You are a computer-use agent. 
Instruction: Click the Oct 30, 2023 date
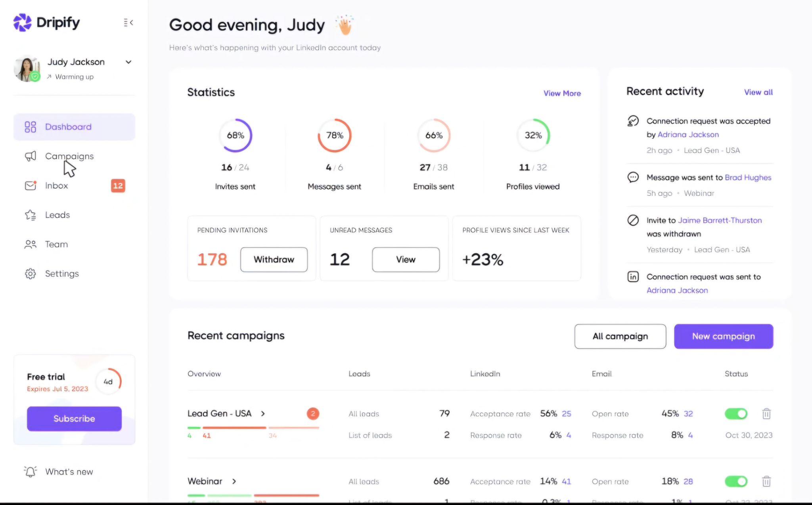point(749,435)
